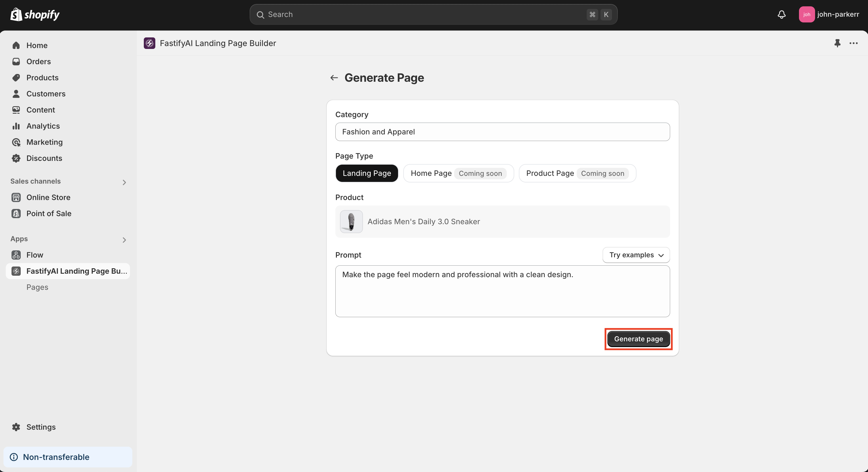This screenshot has width=868, height=472.
Task: Click the Settings gear icon
Action: click(x=16, y=427)
